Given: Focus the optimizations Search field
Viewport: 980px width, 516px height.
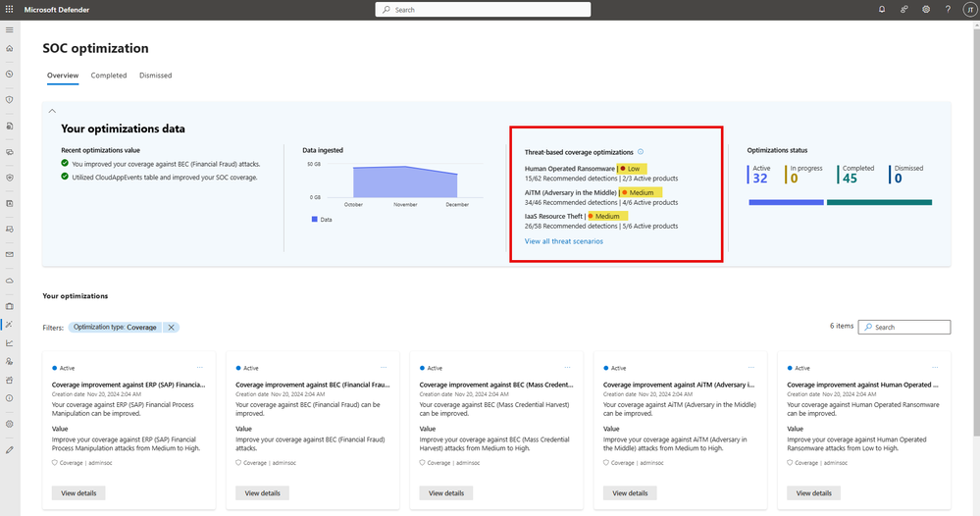Looking at the screenshot, I should [x=904, y=327].
